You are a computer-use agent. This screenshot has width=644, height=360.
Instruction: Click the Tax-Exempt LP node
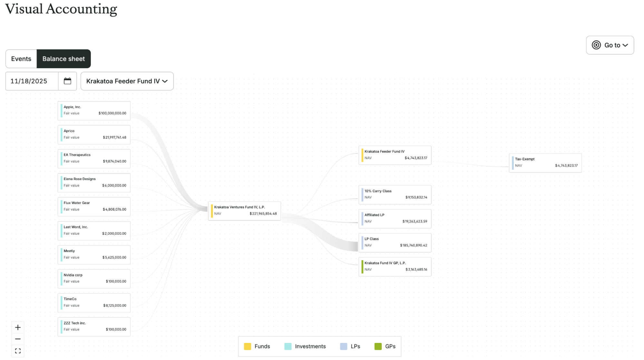point(545,163)
